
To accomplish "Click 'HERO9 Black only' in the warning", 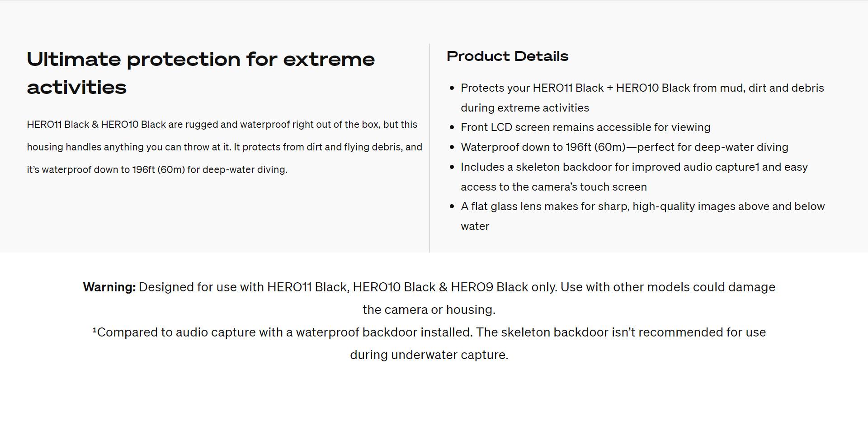I will tap(504, 287).
